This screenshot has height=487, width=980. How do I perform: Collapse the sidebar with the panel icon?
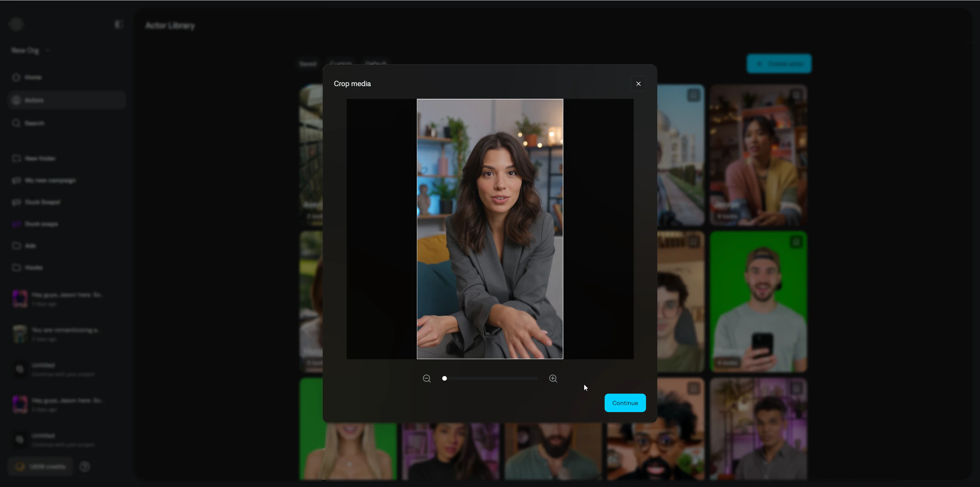[x=118, y=25]
